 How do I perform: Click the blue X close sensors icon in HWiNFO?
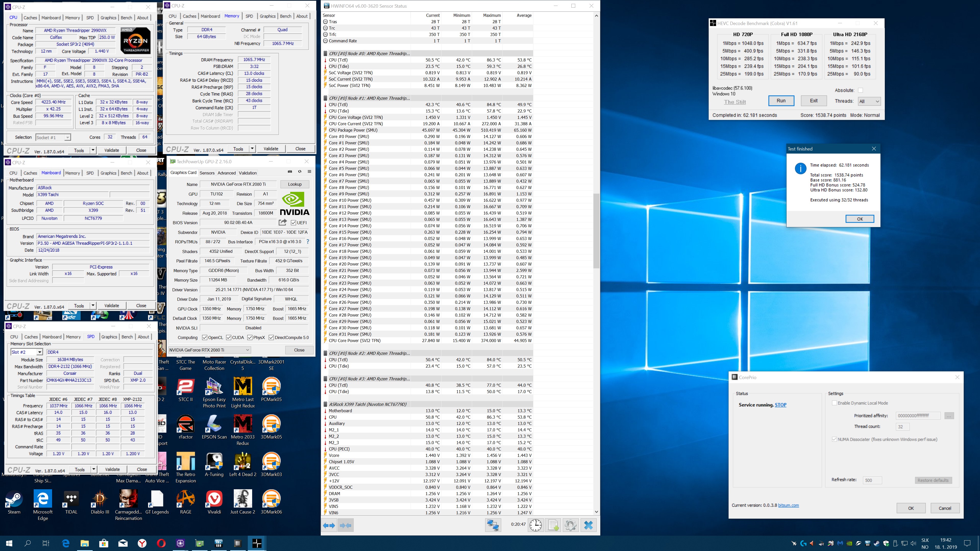[x=588, y=525]
